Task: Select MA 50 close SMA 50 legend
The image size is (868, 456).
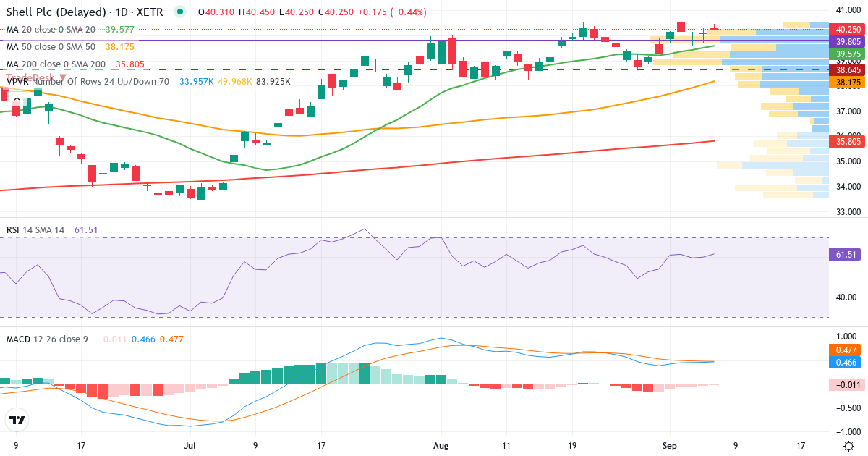Action: tap(51, 46)
